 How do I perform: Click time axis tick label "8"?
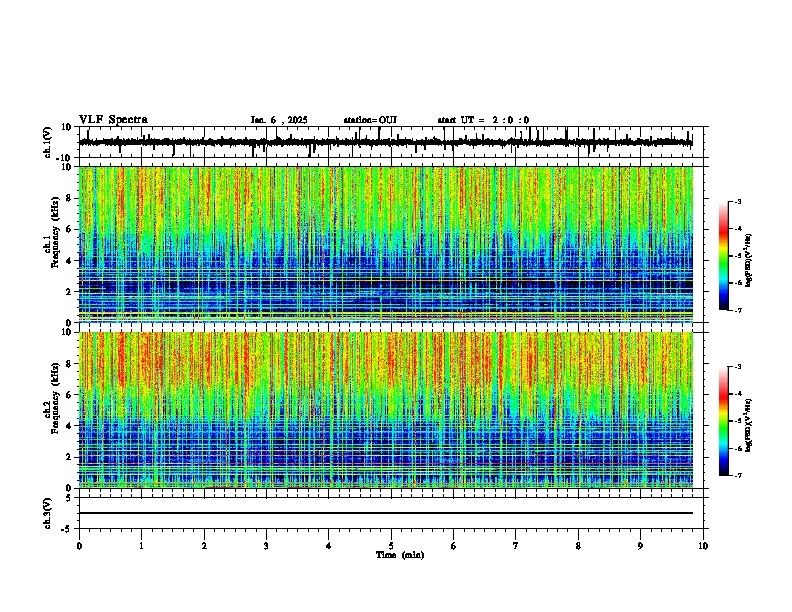click(x=578, y=546)
